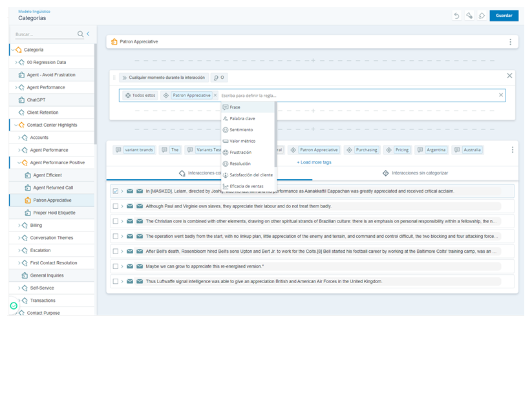Image resolution: width=532 pixels, height=395 pixels.
Task: Click the Pricing tag
Action: pyautogui.click(x=398, y=150)
